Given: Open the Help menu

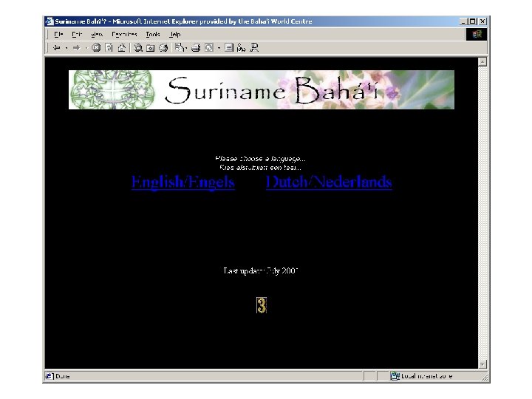Looking at the screenshot, I should (174, 34).
